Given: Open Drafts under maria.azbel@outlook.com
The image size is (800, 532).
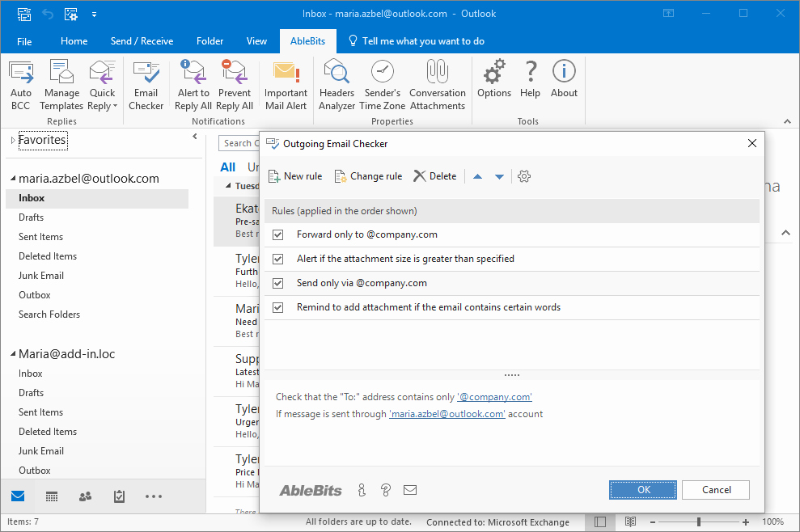Looking at the screenshot, I should point(31,217).
